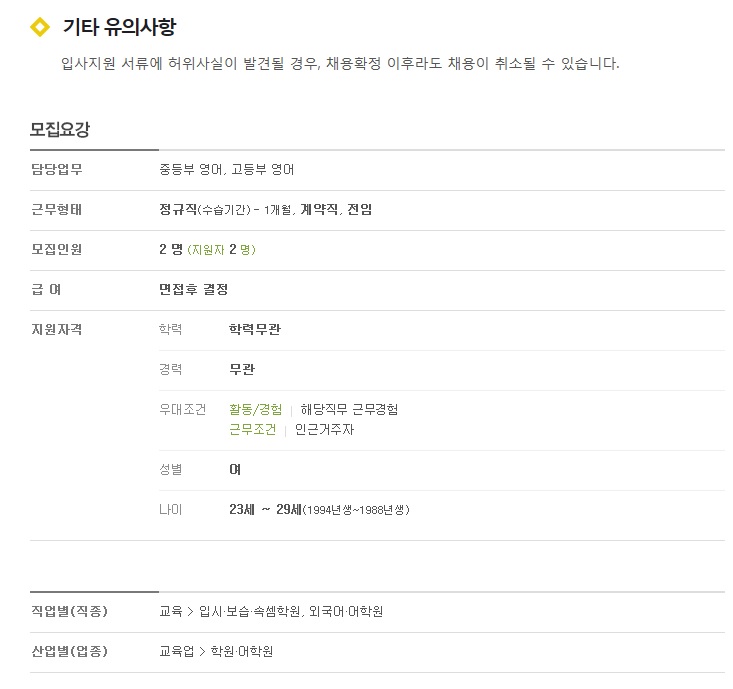Click 학원·어학원 industry text
The image size is (733, 689).
point(242,651)
